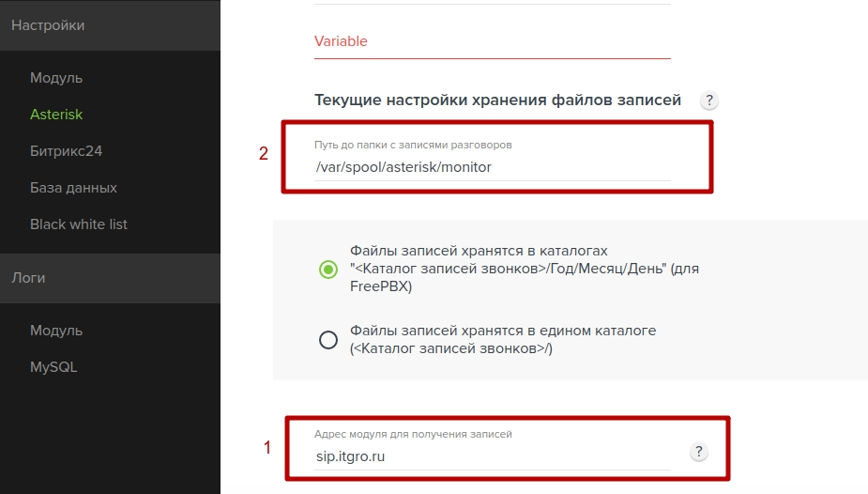The height and width of the screenshot is (494, 868).
Task: Focus the Variable input field
Action: pos(492,41)
